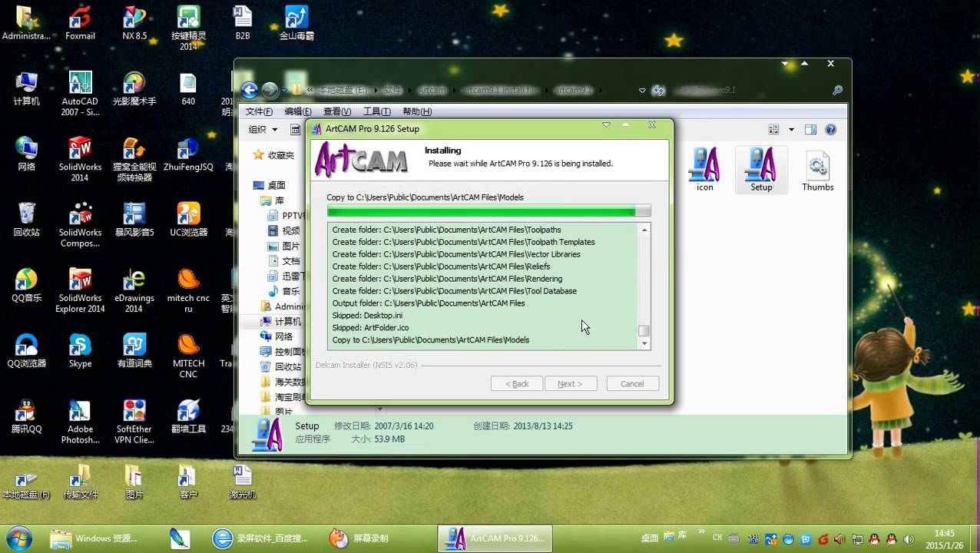
Task: Click Back in ArtCAM Setup dialog
Action: [x=516, y=383]
